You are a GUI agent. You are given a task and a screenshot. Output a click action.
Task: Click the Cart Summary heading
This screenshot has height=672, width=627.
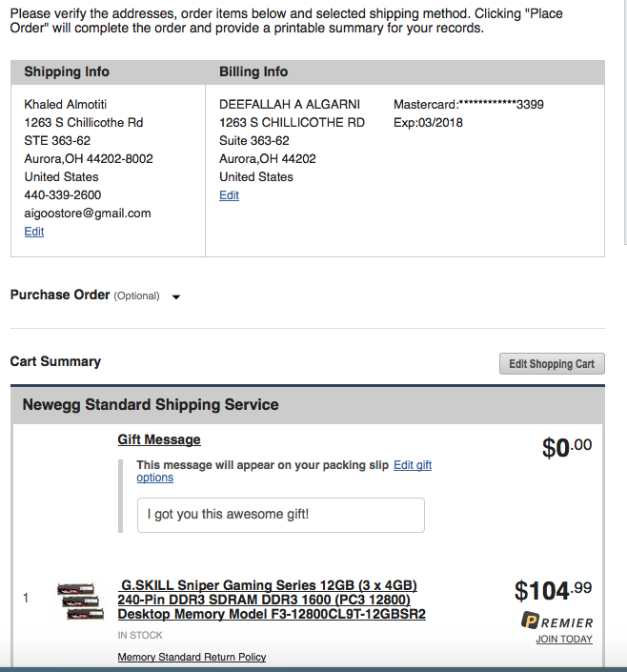point(55,361)
